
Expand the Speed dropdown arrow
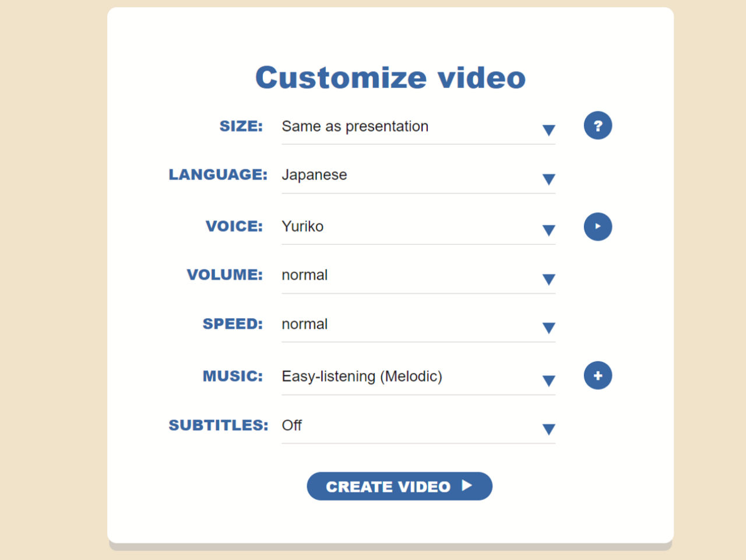pos(548,328)
